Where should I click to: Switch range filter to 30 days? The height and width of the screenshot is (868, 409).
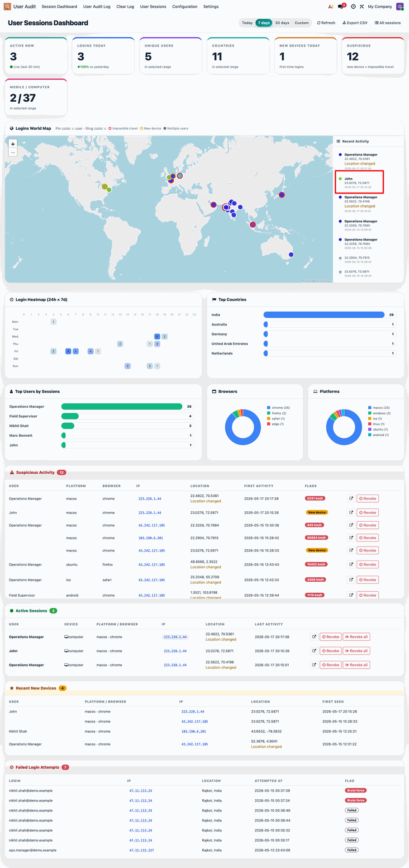click(282, 23)
